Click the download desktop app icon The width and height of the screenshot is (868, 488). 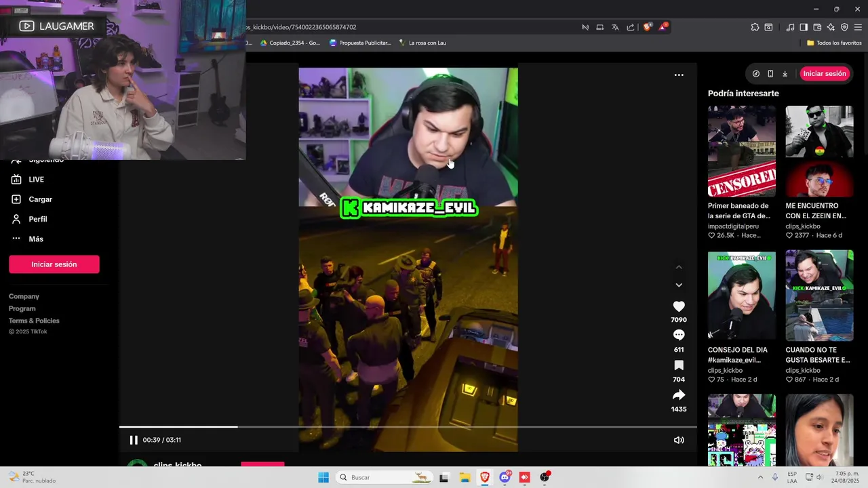tap(785, 73)
